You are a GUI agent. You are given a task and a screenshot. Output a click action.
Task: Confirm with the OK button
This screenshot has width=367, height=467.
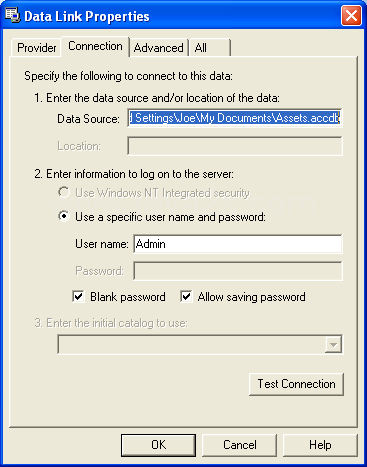pyautogui.click(x=158, y=445)
